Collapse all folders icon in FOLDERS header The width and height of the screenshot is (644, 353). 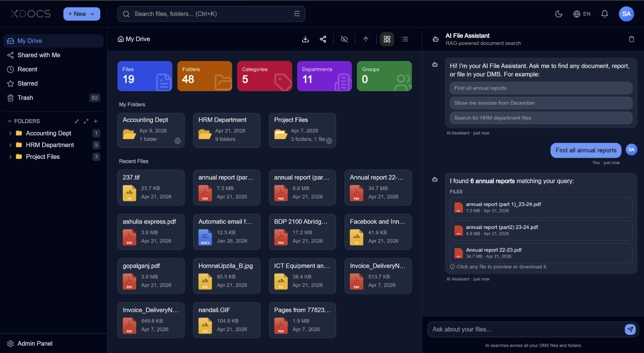(x=77, y=121)
